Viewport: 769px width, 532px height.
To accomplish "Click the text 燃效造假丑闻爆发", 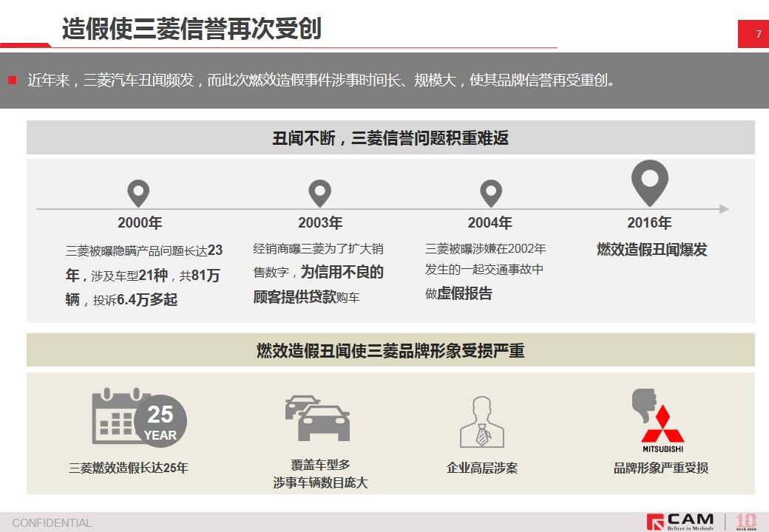I will coord(651,249).
